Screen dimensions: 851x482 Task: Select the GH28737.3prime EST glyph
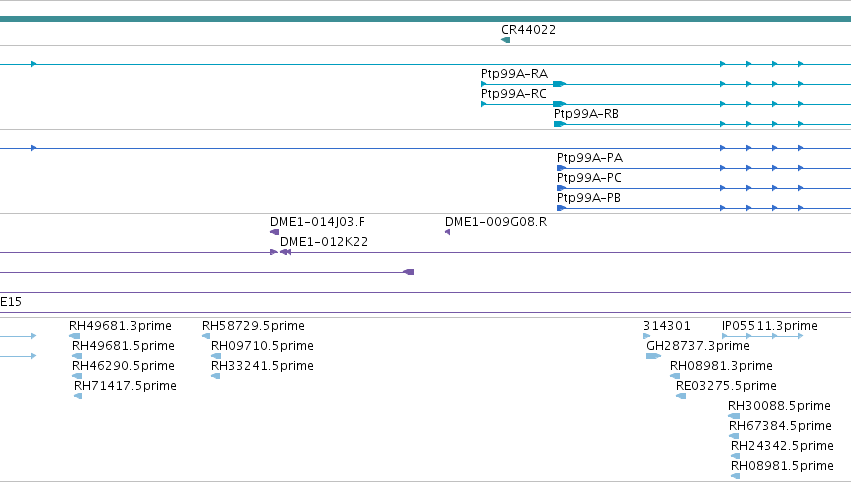tap(653, 356)
